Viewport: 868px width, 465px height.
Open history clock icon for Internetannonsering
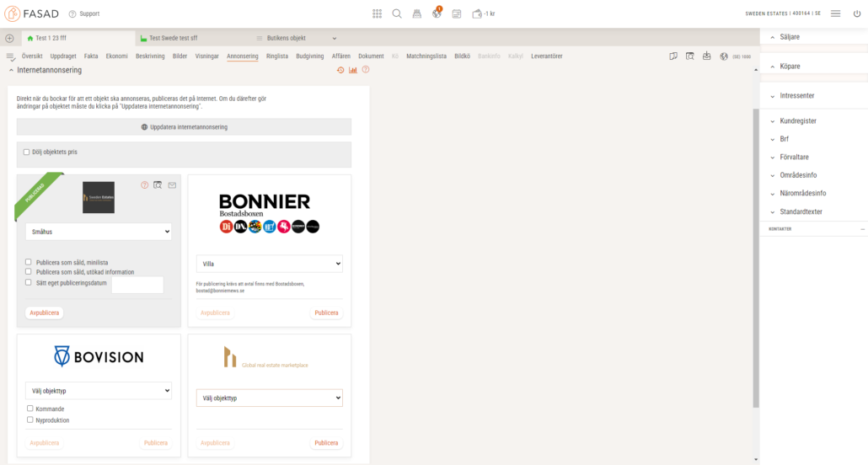tap(340, 70)
